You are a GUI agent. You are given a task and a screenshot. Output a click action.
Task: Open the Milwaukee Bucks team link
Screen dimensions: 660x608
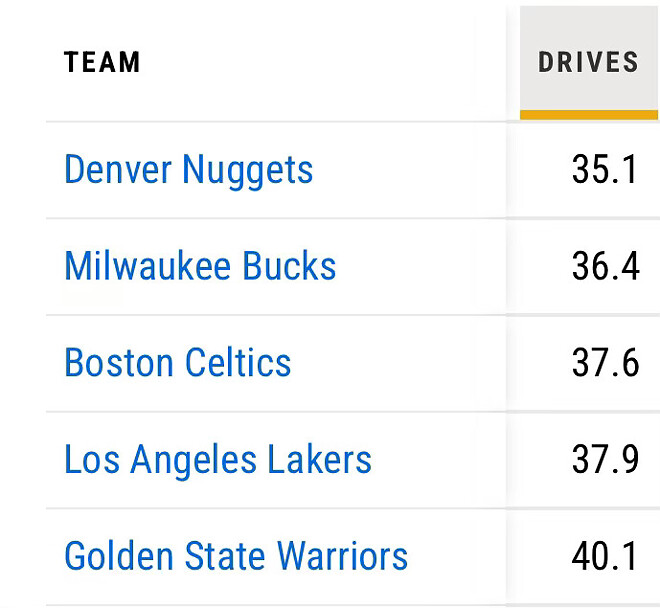pyautogui.click(x=200, y=266)
